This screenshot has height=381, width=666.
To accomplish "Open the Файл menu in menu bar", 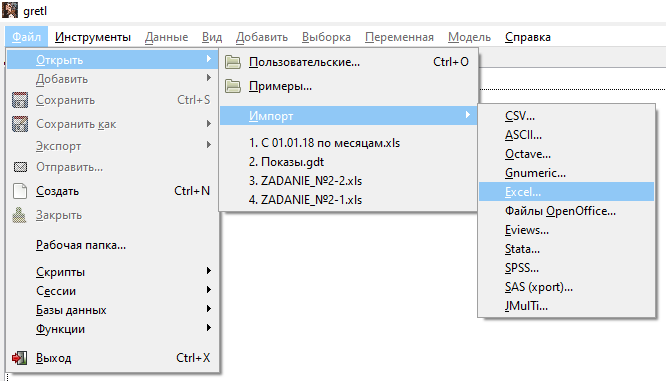I will click(26, 37).
